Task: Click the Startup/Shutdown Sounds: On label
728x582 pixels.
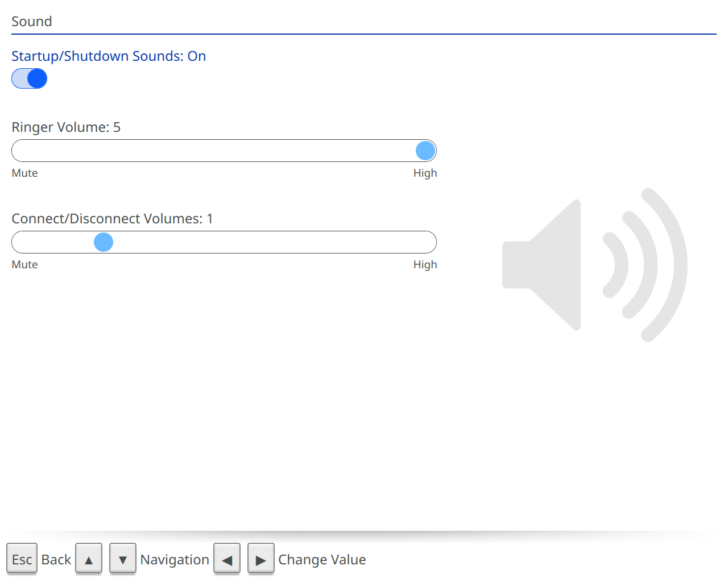Action: pyautogui.click(x=109, y=56)
